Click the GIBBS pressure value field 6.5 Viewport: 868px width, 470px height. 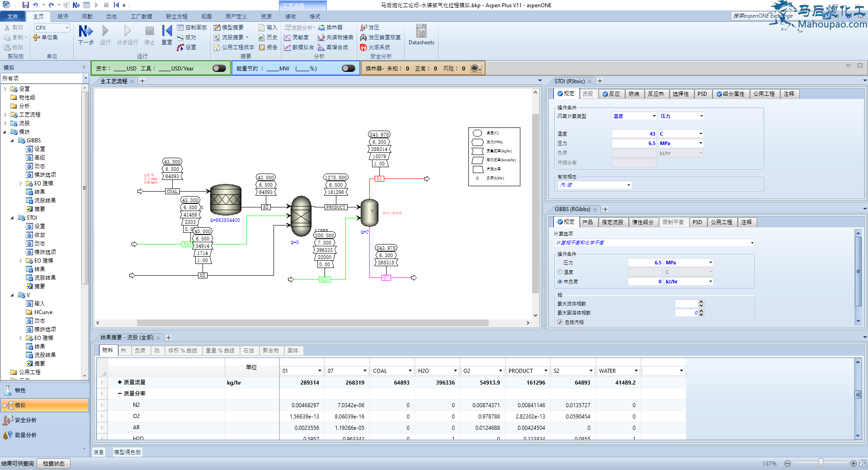coord(645,263)
